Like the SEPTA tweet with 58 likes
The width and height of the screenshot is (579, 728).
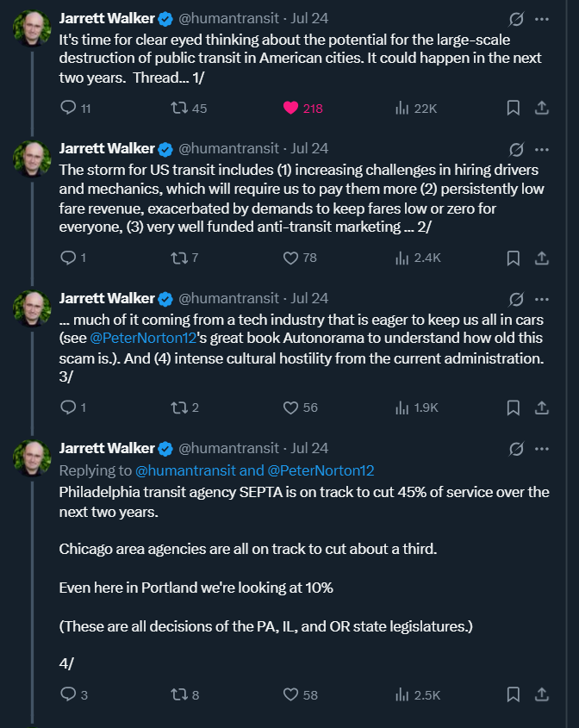coord(290,694)
